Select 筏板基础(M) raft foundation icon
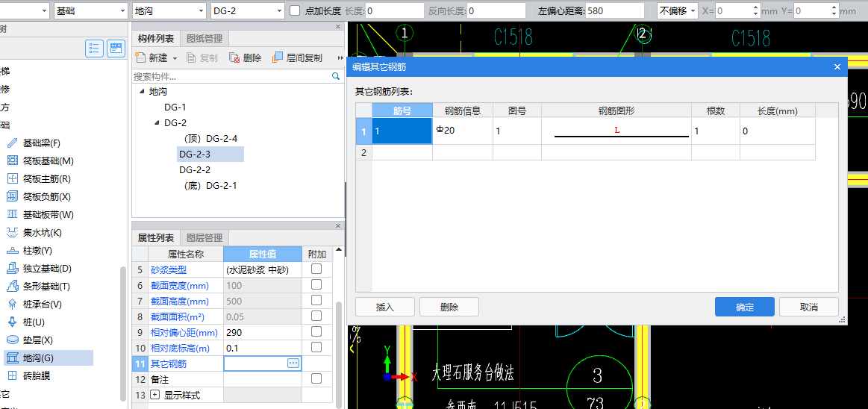This screenshot has height=409, width=868. tap(12, 161)
